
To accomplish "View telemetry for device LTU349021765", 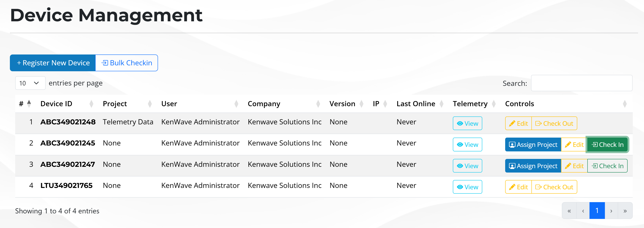I will point(467,187).
